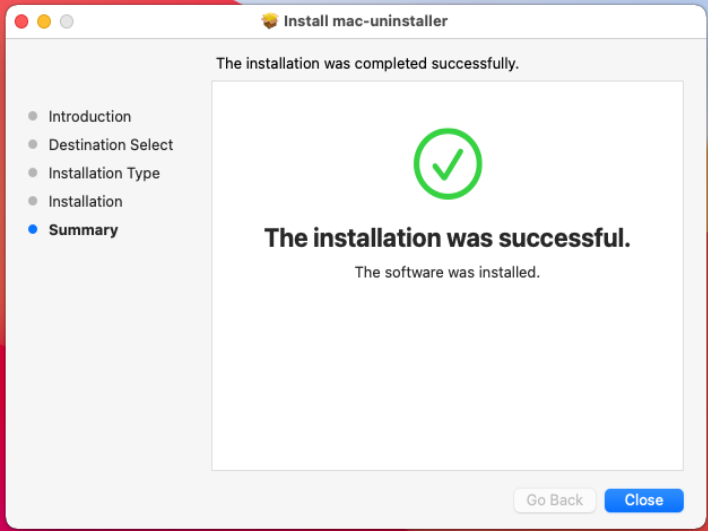Screen dimensions: 708x531
Task: Click the green success checkmark icon
Action: 448,163
